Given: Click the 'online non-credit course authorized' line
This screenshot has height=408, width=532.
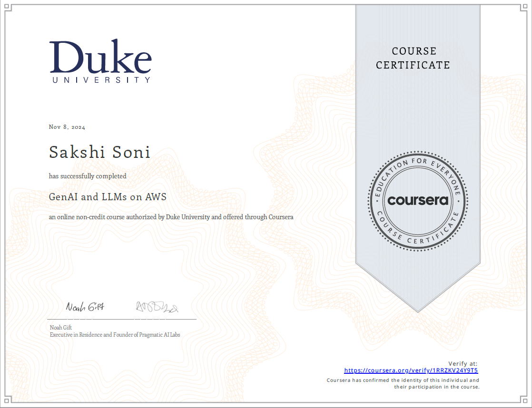Looking at the screenshot, I should 171,217.
